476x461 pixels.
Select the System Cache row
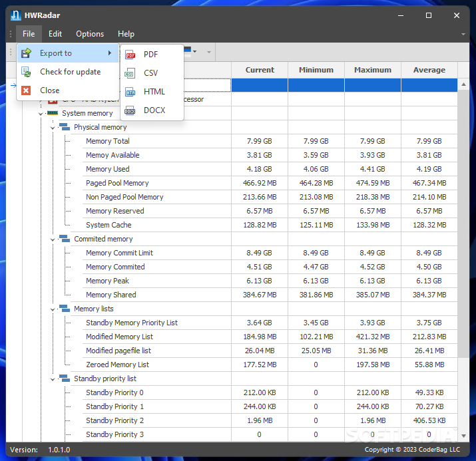click(x=270, y=225)
